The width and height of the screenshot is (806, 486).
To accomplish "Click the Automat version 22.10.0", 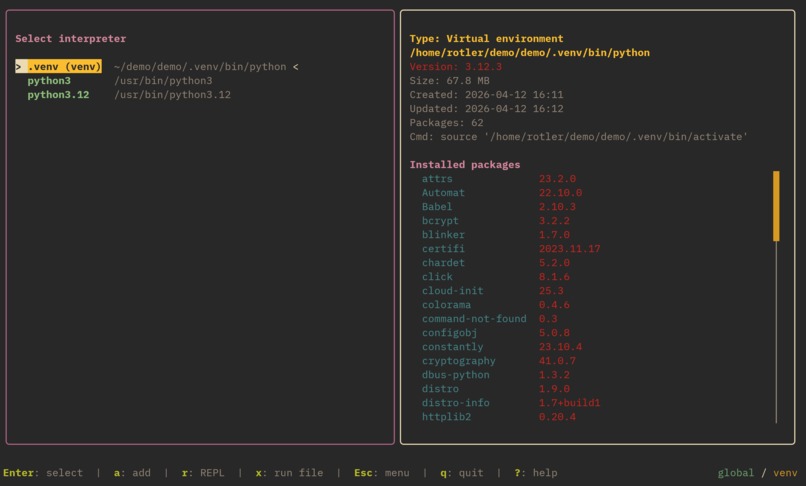I will click(x=560, y=192).
